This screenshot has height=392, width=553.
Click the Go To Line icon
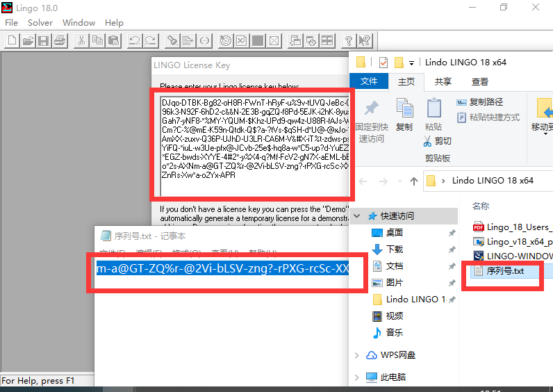coord(188,40)
